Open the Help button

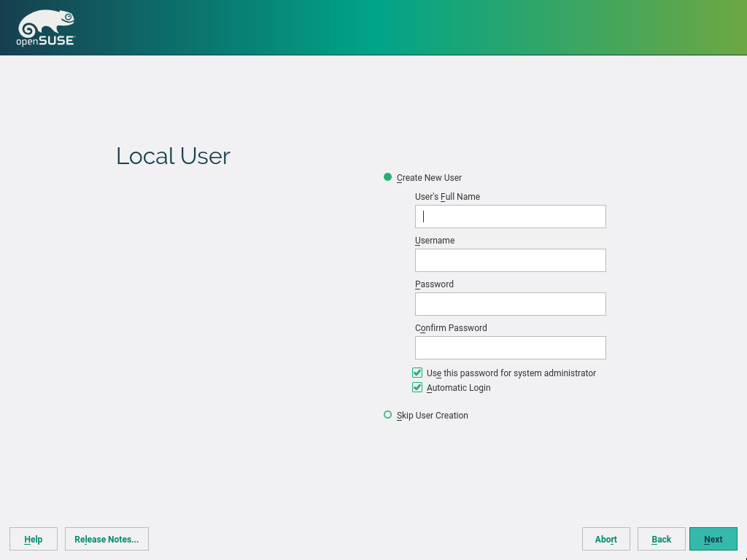point(34,539)
